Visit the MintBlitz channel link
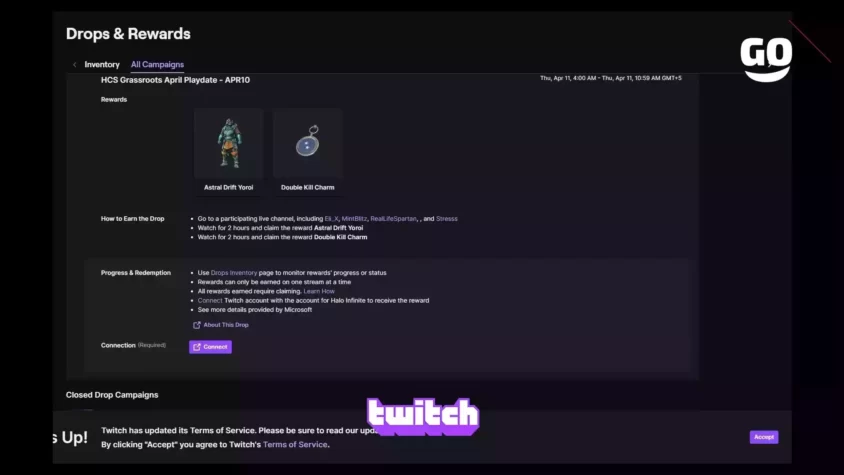844x475 pixels. pos(354,219)
